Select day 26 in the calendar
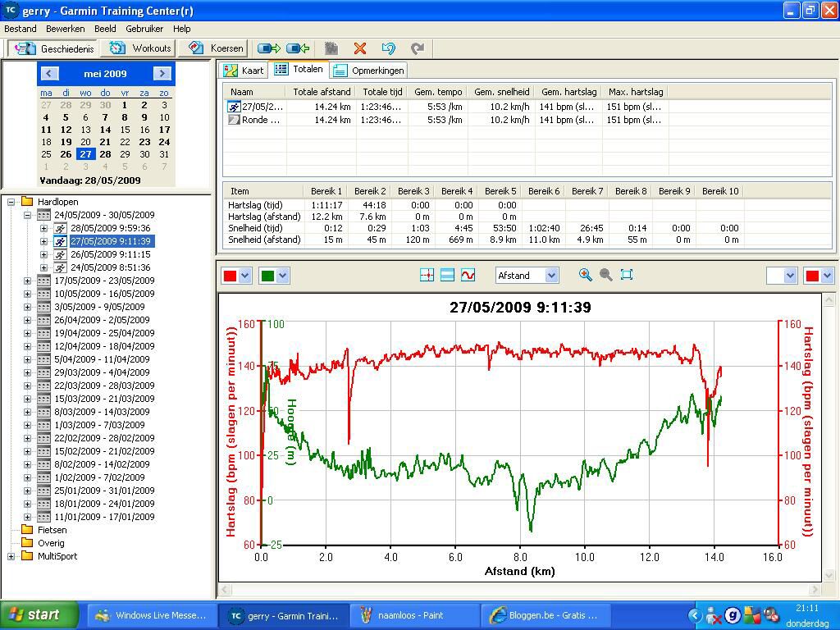 pos(66,154)
